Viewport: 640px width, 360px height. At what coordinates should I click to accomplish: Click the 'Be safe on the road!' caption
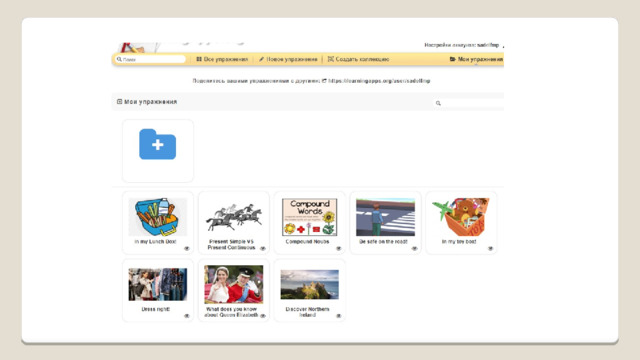(383, 242)
